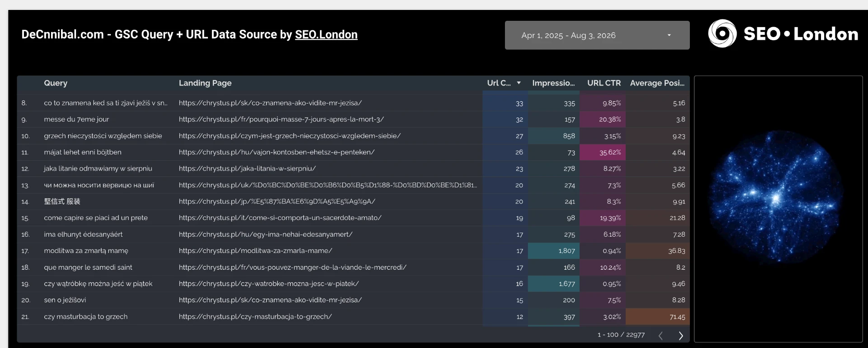This screenshot has width=868, height=348.
Task: Click landing page URL come-si-comporta-un-sacerdote-amato
Action: click(x=280, y=218)
